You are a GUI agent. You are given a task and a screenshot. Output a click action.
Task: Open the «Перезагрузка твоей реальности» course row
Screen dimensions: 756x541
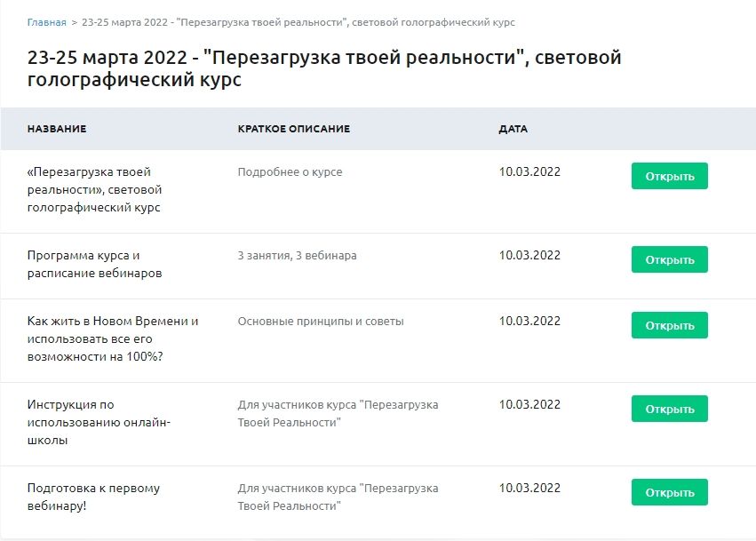point(669,176)
